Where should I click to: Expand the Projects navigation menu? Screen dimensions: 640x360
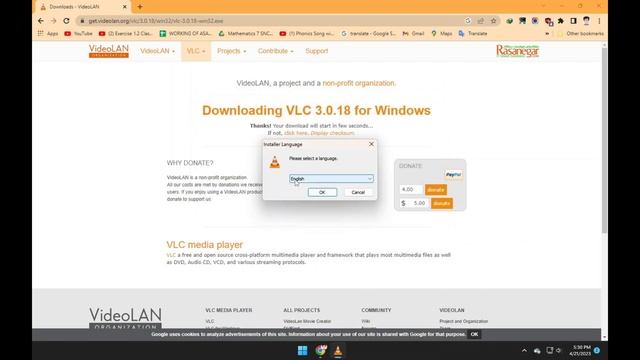click(231, 51)
